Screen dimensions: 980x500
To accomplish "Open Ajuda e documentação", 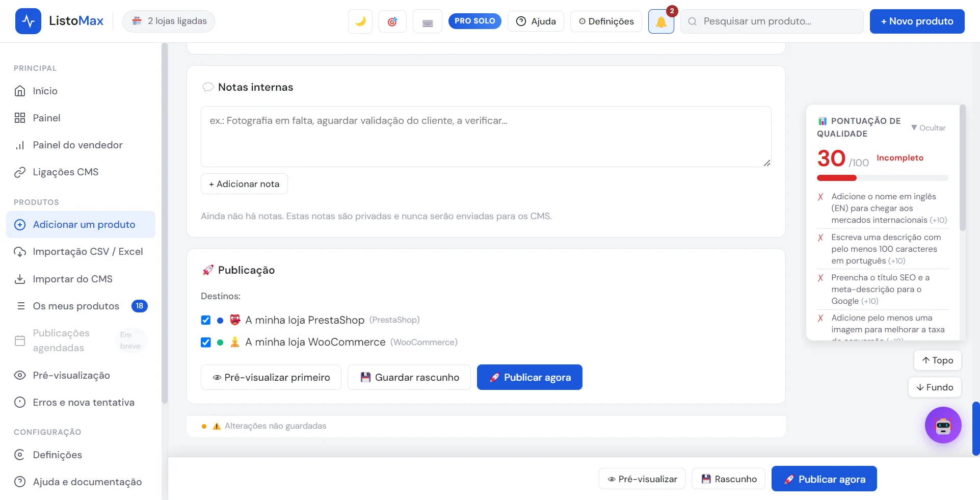I will (x=81, y=482).
